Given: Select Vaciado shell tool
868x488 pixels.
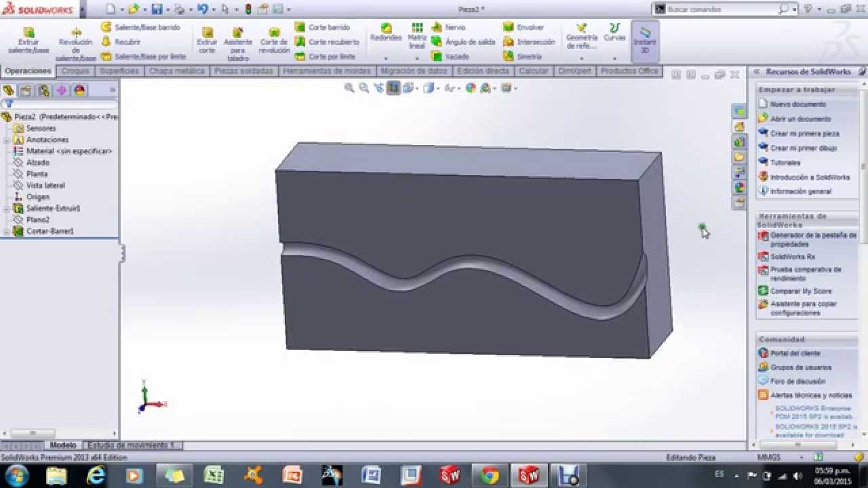Looking at the screenshot, I should pos(450,56).
